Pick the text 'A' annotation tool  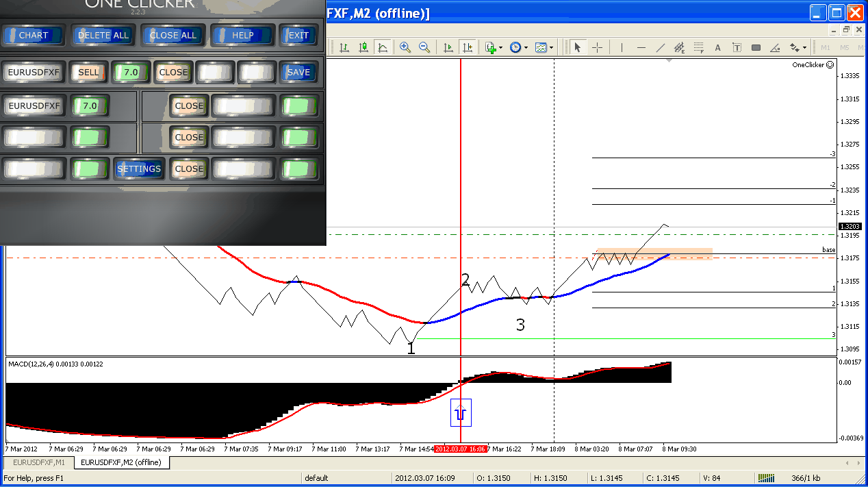[717, 47]
